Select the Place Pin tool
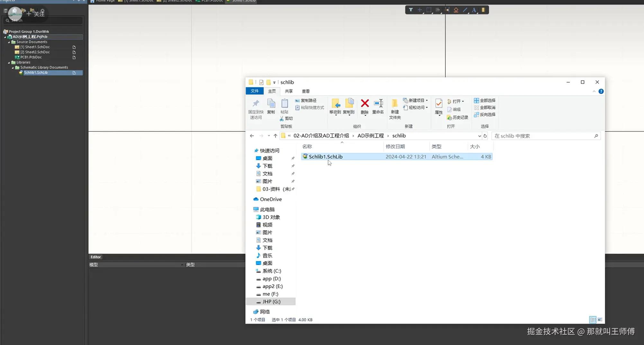 pos(447,10)
